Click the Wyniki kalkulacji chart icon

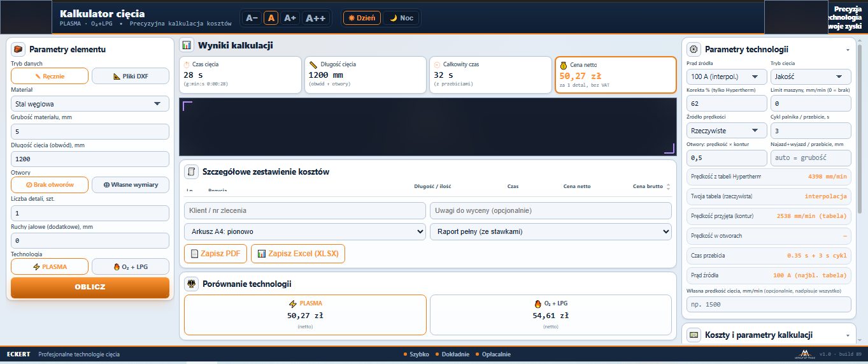186,45
